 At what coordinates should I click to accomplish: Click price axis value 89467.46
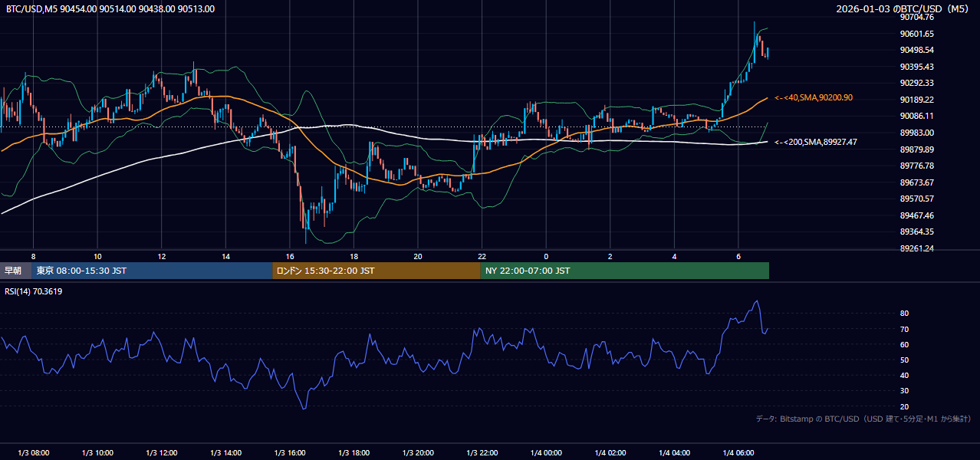pos(916,215)
